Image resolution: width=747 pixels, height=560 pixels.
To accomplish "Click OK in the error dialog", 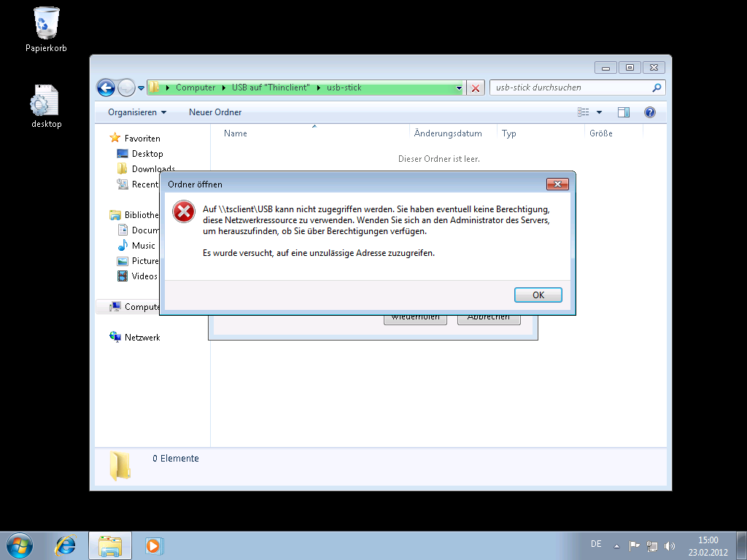I will coord(538,295).
